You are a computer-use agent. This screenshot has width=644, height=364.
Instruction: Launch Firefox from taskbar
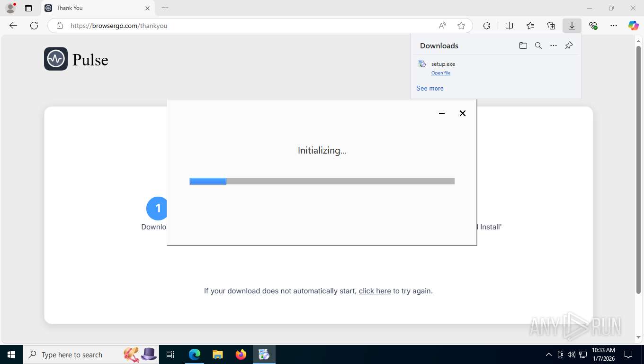tap(241, 355)
